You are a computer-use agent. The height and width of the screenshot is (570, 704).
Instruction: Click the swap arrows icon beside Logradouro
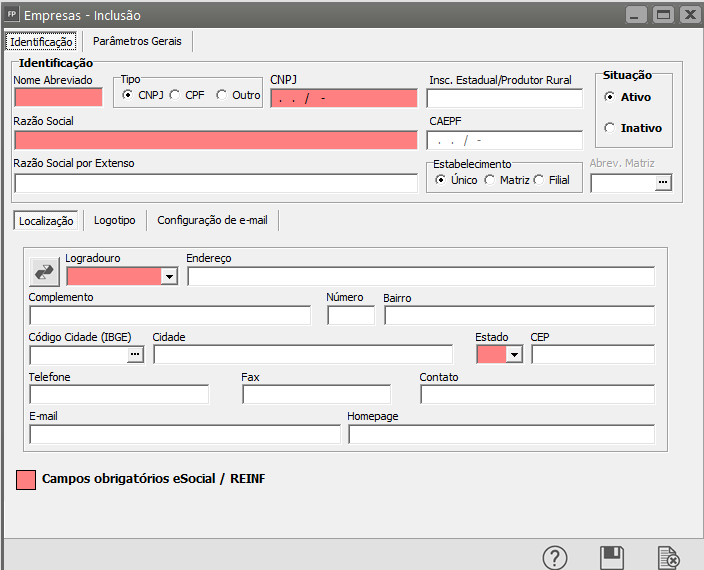pyautogui.click(x=45, y=271)
